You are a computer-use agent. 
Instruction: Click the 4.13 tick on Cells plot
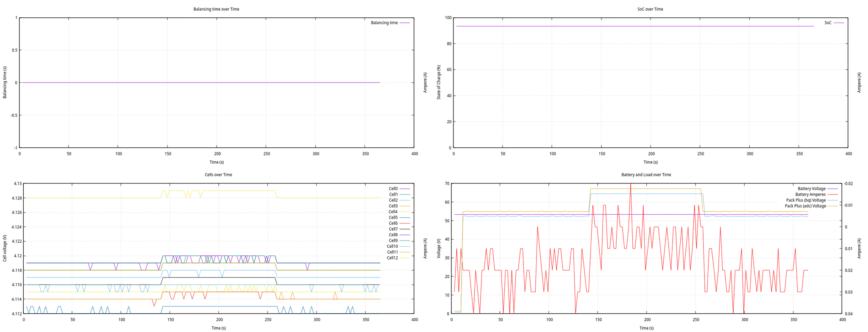coord(18,184)
